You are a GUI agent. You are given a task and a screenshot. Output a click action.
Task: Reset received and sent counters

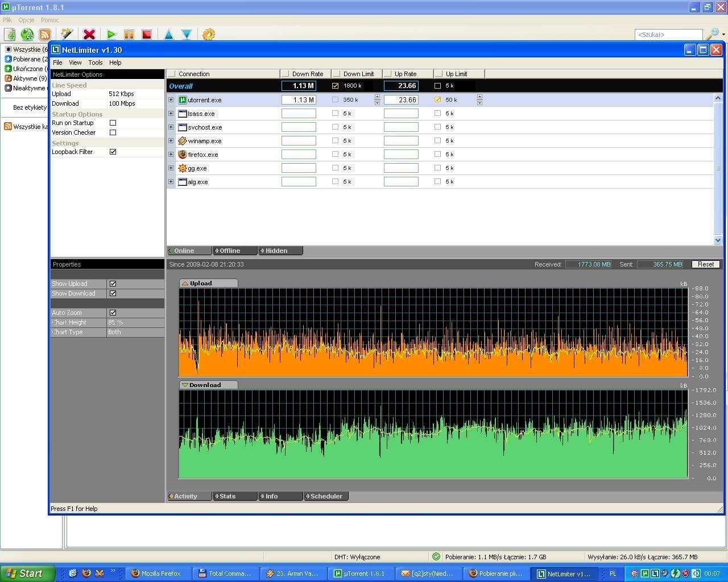click(706, 264)
